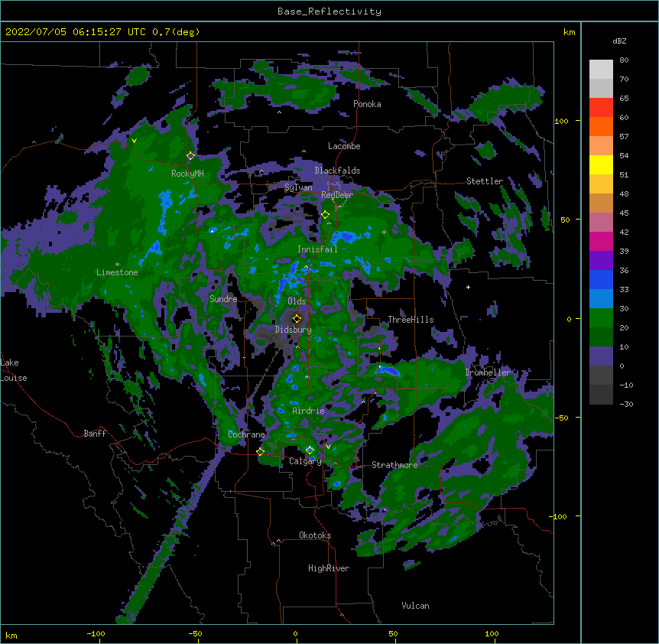Screen dimensions: 659x644
Task: Click the Lake Louise label
Action: pos(14,370)
